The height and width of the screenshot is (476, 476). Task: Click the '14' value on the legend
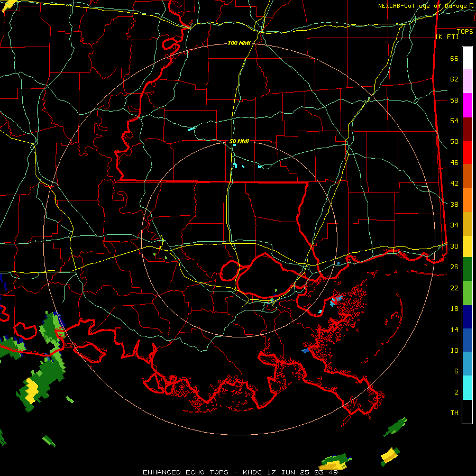454,329
